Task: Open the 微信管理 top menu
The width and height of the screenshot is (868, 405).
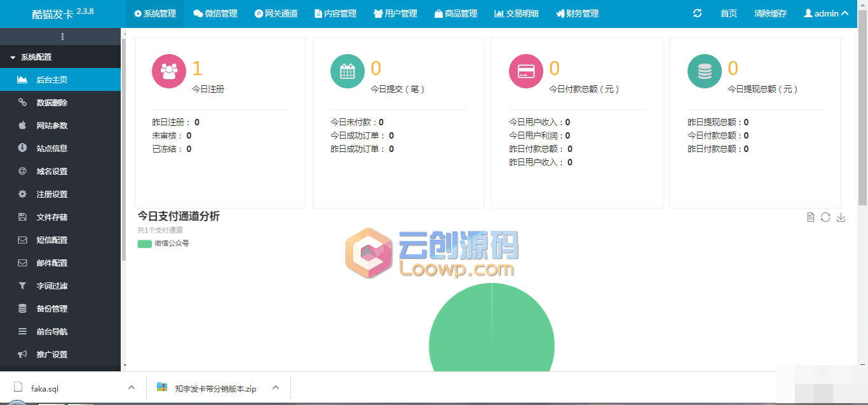Action: pyautogui.click(x=215, y=13)
